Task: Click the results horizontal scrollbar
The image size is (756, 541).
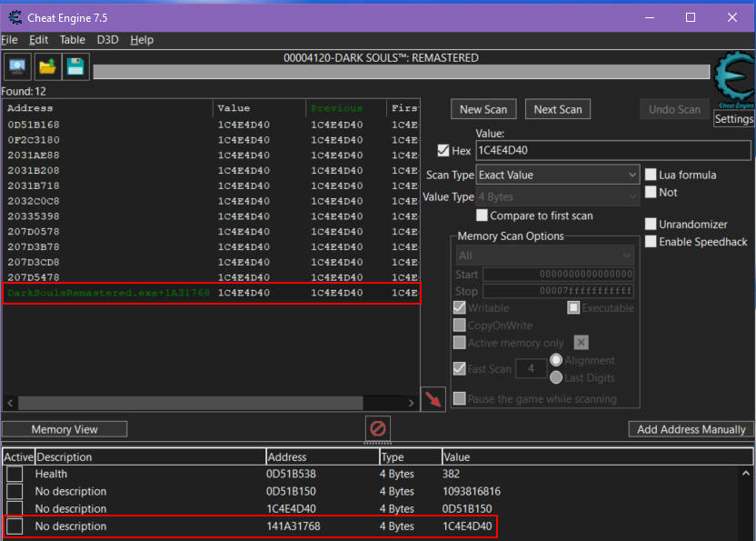Action: (x=191, y=403)
